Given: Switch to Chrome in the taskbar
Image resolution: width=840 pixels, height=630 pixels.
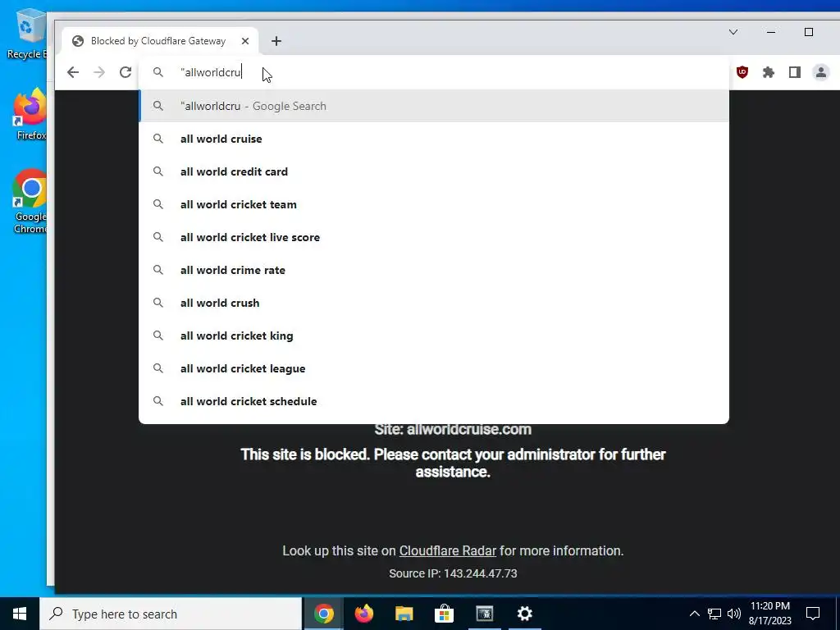Looking at the screenshot, I should [323, 614].
